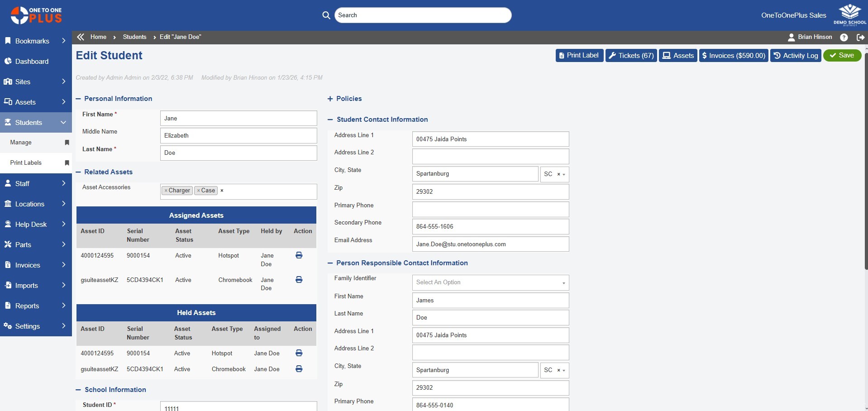Open the Family Identifier dropdown
Image resolution: width=868 pixels, height=411 pixels.
[490, 282]
